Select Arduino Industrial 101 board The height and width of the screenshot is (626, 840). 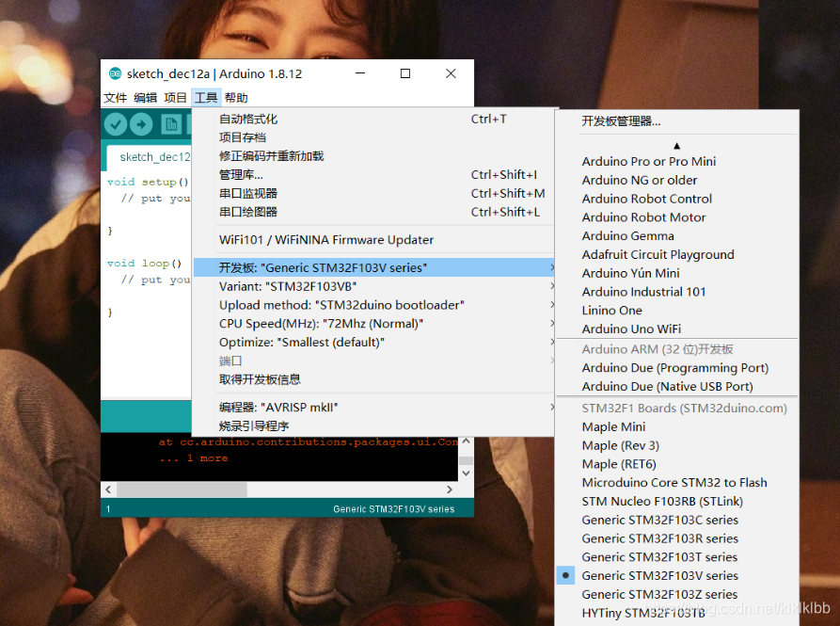tap(677, 292)
